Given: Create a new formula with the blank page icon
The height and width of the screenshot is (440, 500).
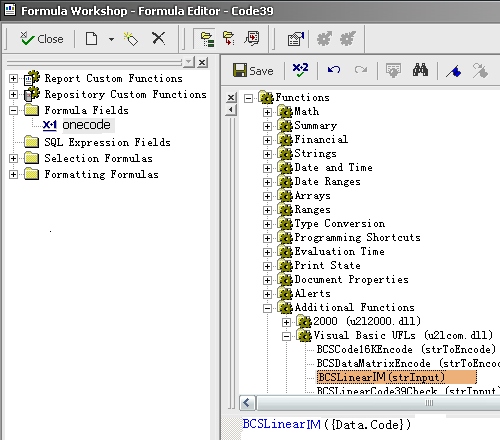Looking at the screenshot, I should point(91,39).
